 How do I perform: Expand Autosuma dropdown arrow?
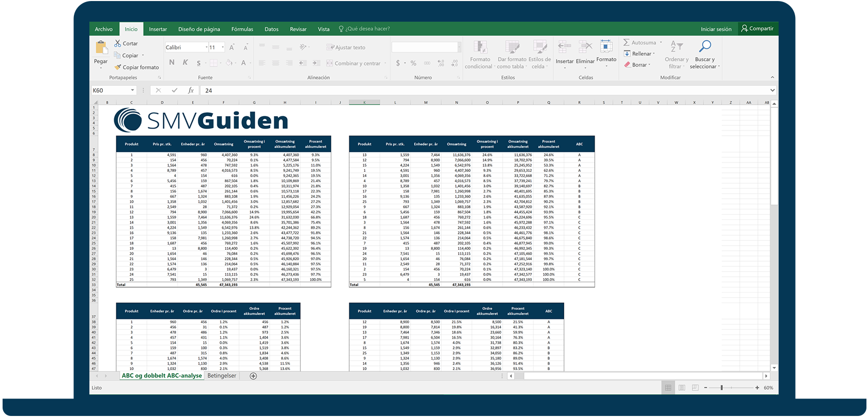[661, 43]
